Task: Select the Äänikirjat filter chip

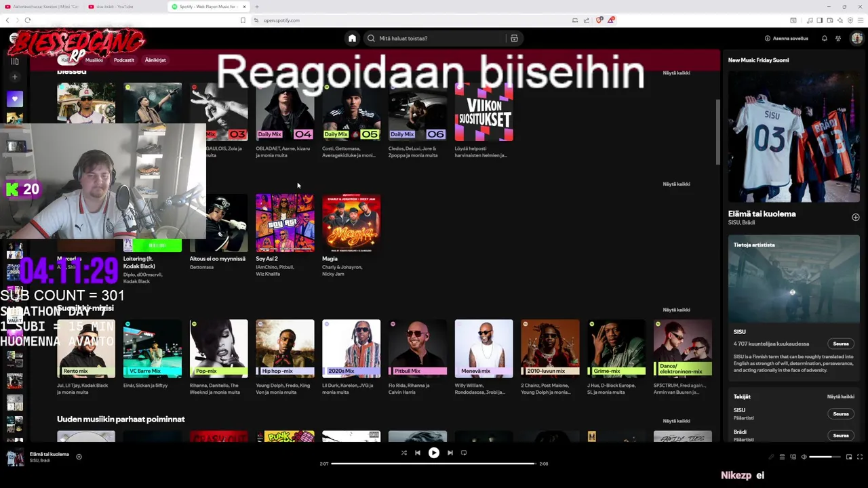Action: [155, 60]
